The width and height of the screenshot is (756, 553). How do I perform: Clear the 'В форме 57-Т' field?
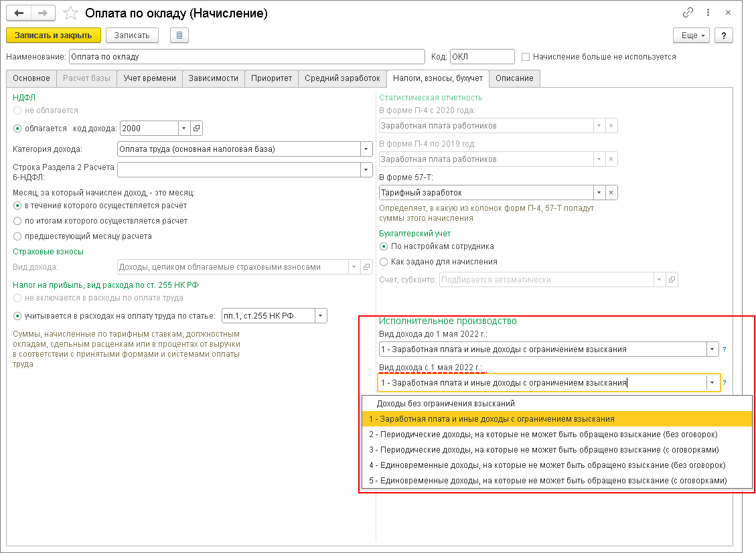coord(611,192)
